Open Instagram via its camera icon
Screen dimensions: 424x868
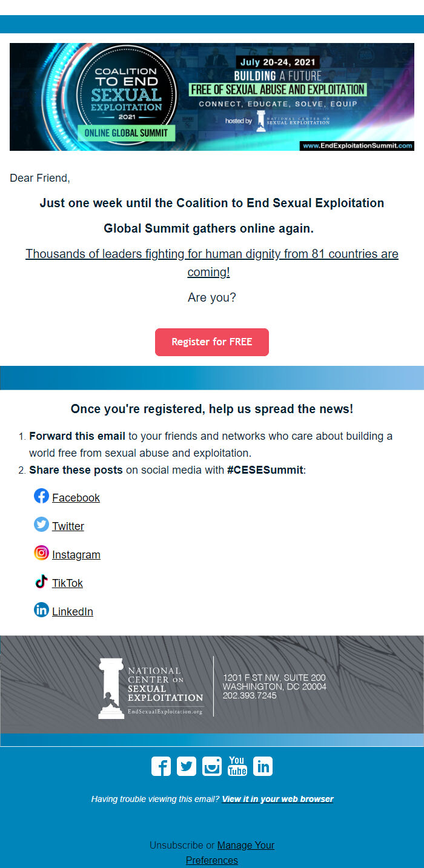click(x=41, y=552)
